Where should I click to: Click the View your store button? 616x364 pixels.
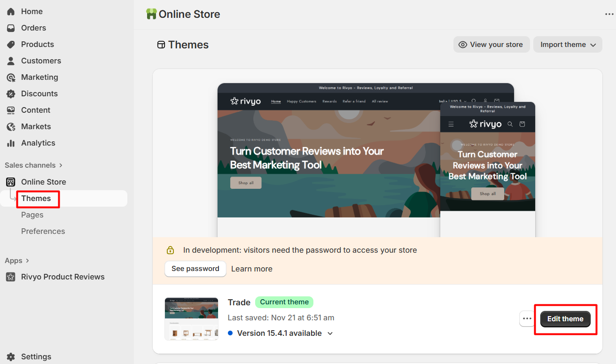[x=491, y=45]
